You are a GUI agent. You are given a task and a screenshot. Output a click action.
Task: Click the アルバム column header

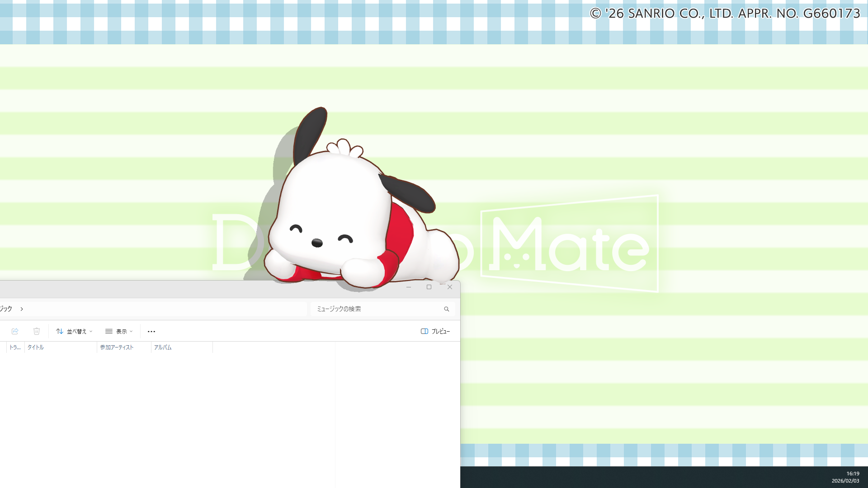(x=163, y=347)
